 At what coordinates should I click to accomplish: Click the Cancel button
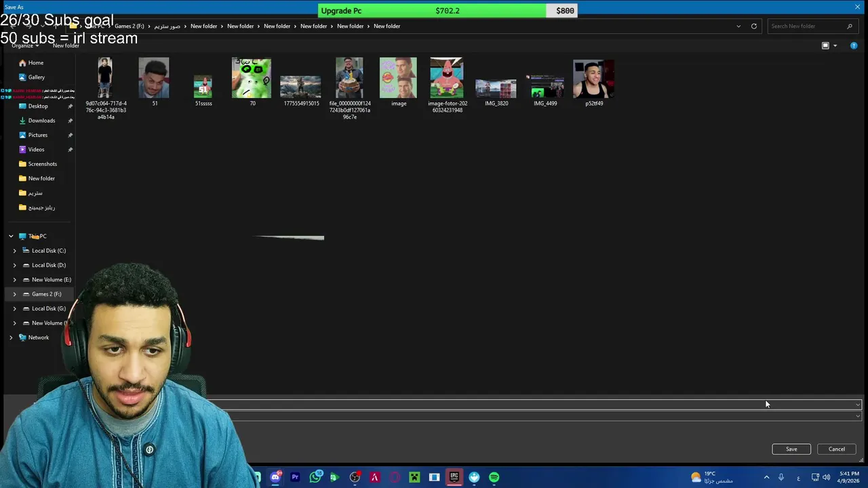(x=837, y=449)
